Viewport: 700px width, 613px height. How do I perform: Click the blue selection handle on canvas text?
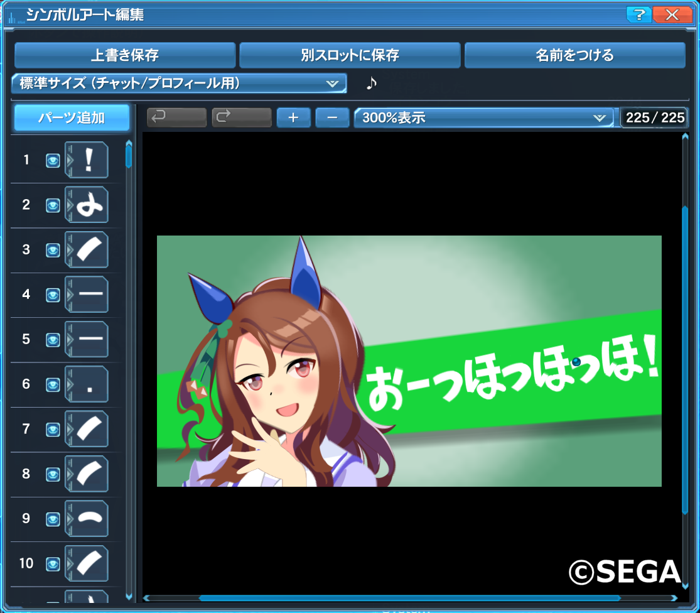pyautogui.click(x=576, y=362)
